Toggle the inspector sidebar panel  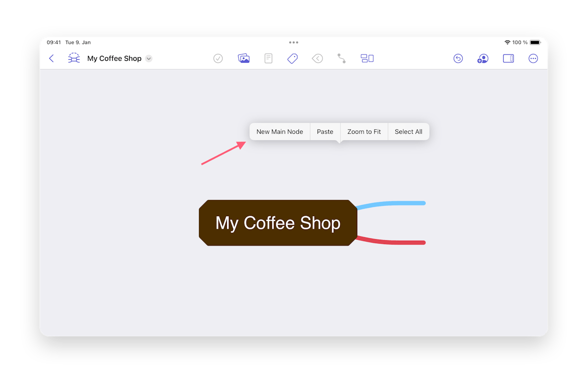(x=508, y=58)
